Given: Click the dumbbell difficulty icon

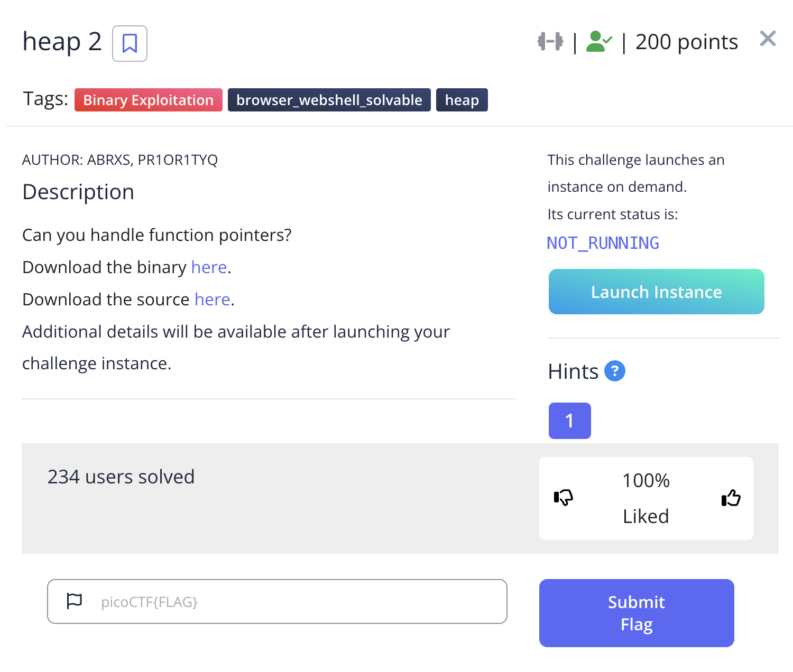Looking at the screenshot, I should point(550,41).
